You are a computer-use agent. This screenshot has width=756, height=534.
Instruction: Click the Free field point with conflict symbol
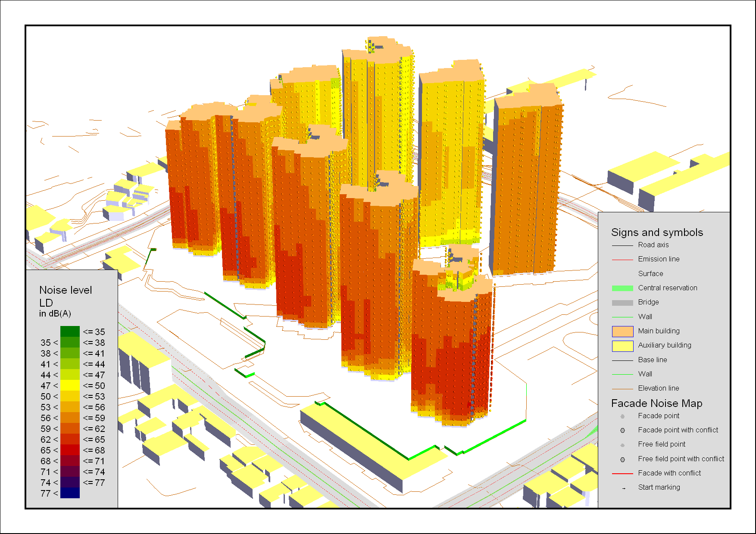622,459
